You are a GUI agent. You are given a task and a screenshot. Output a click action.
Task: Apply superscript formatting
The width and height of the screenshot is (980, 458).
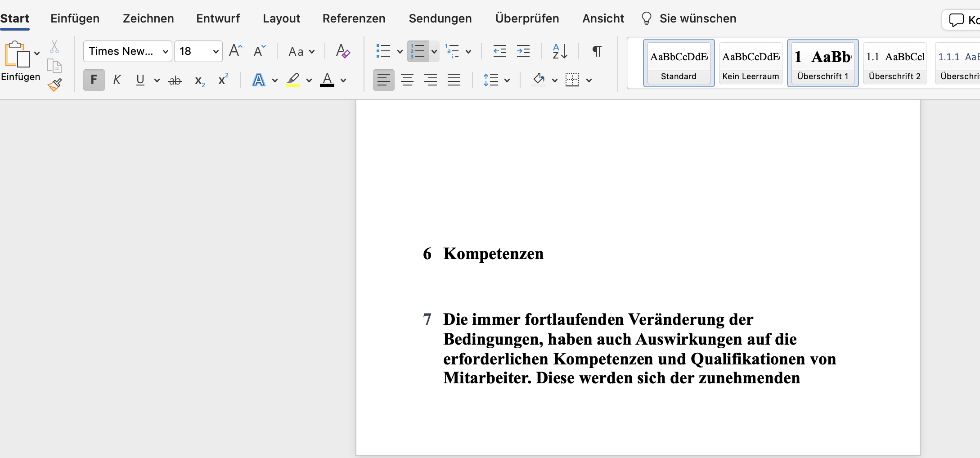222,79
